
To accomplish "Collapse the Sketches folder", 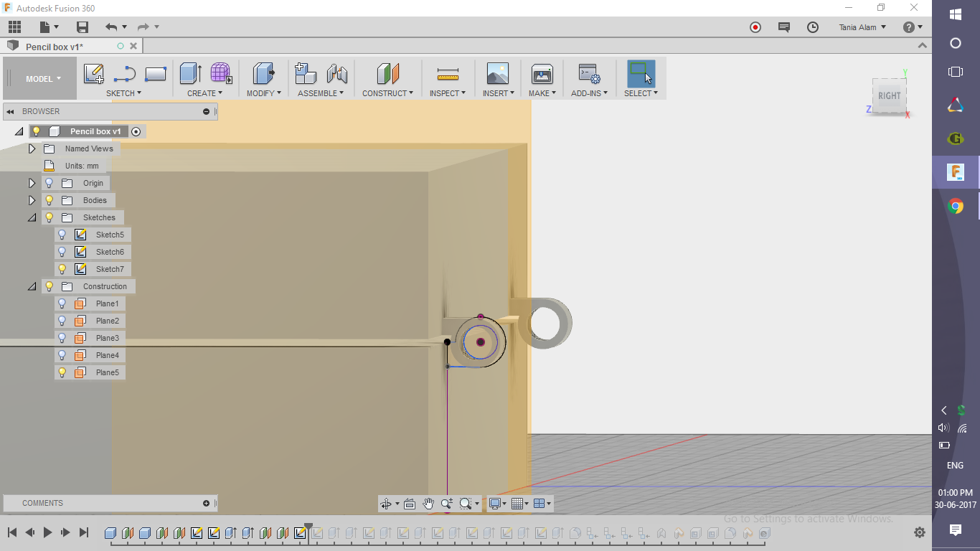I will coord(32,217).
